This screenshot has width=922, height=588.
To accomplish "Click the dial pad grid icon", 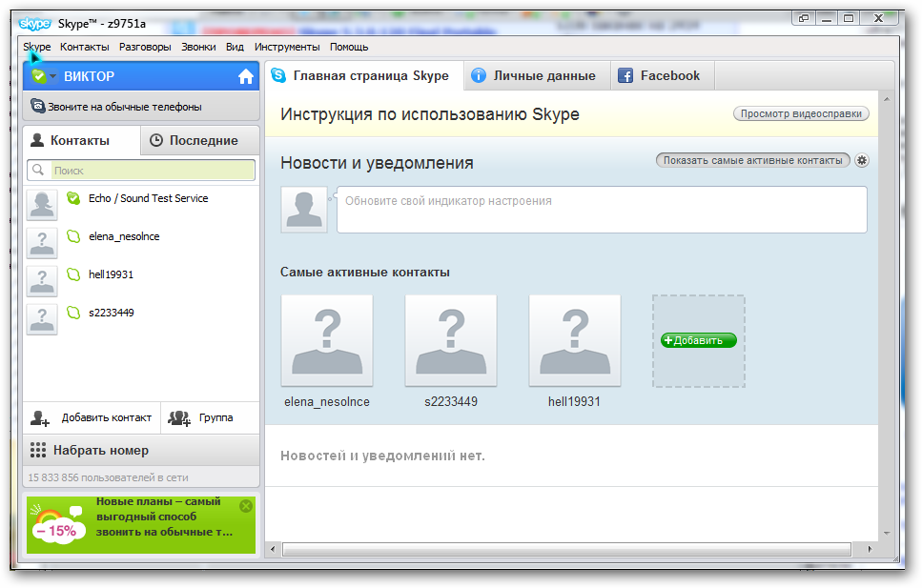I will pos(37,451).
